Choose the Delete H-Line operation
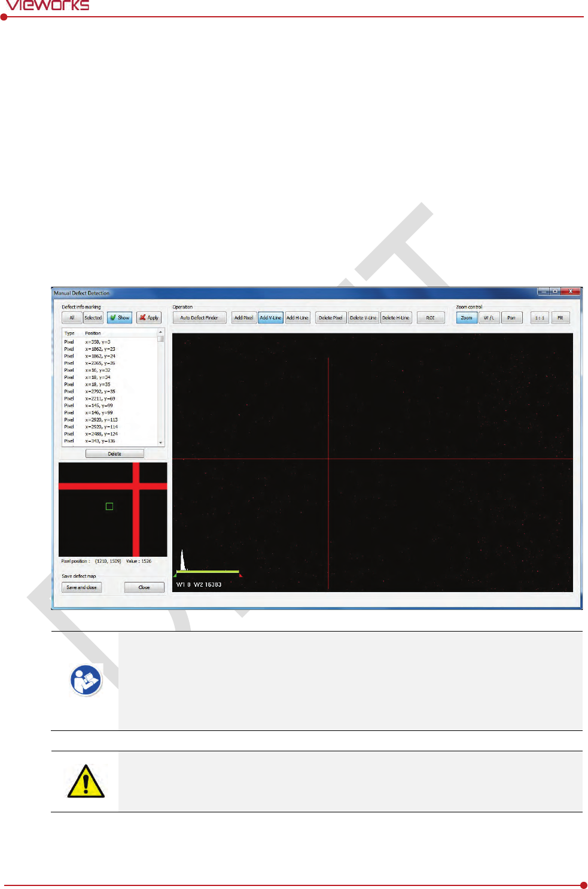The width and height of the screenshot is (588, 889). [396, 318]
